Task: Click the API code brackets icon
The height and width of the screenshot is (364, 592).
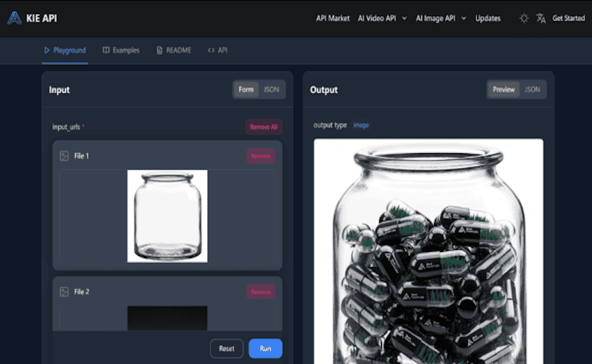Action: (211, 50)
